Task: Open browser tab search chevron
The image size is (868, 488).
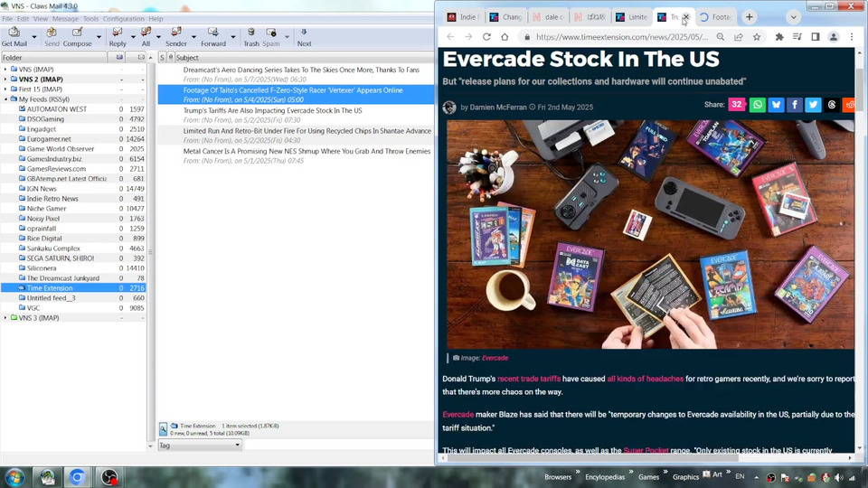Action: pyautogui.click(x=793, y=17)
